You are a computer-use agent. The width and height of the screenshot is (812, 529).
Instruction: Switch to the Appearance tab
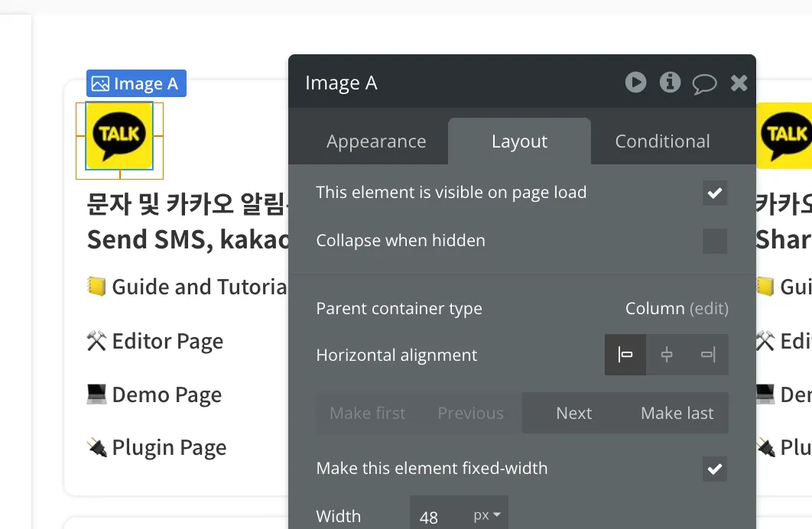pos(376,141)
